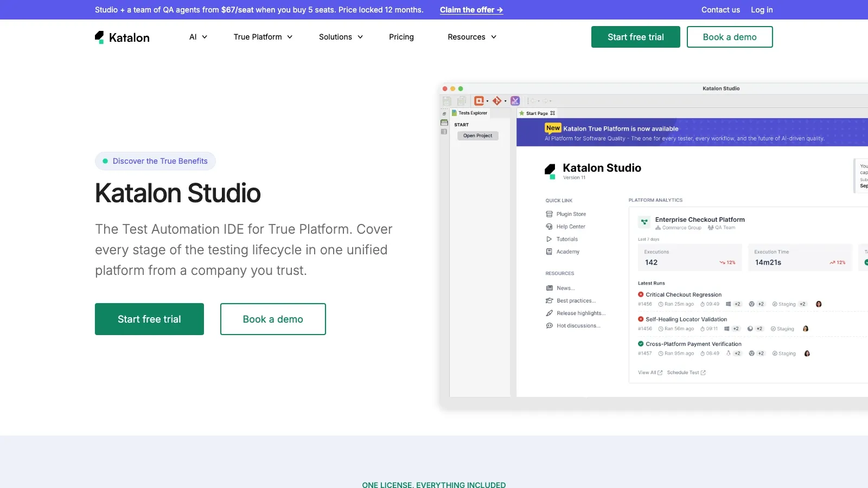Click hero Start free trial button

click(x=149, y=319)
